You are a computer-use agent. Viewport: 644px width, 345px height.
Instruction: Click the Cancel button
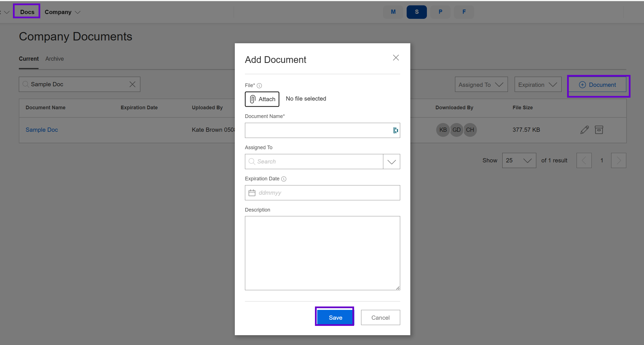coord(380,317)
